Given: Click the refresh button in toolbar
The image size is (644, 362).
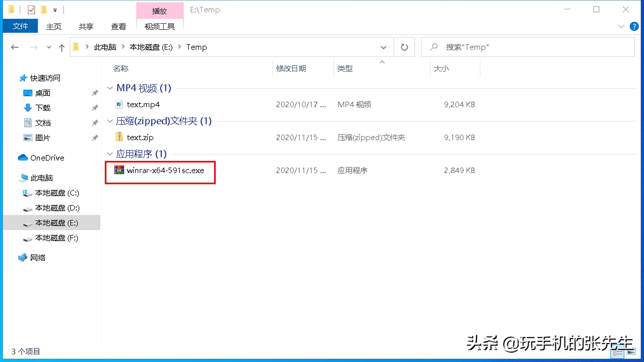Looking at the screenshot, I should click(404, 47).
